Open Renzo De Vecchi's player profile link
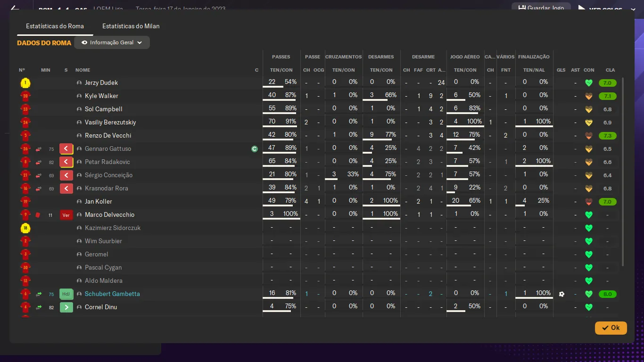Viewport: 644px width, 362px height. coord(108,136)
